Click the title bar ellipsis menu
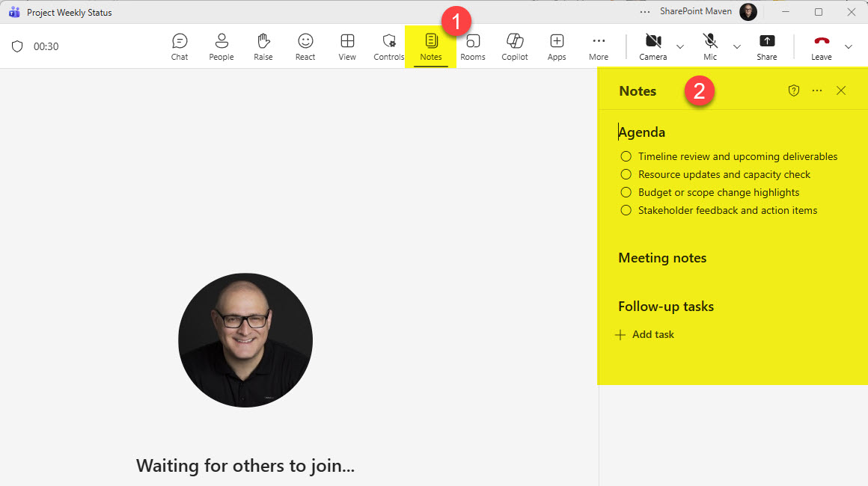 (x=645, y=12)
